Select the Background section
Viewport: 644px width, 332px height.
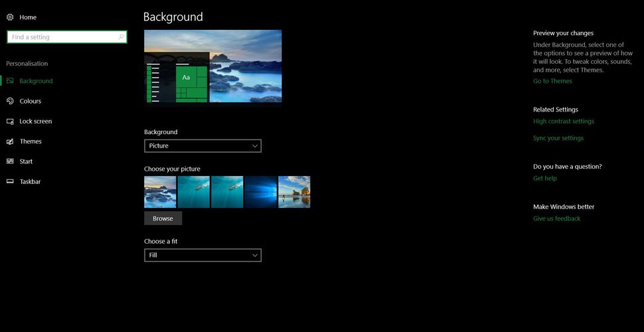pos(36,81)
